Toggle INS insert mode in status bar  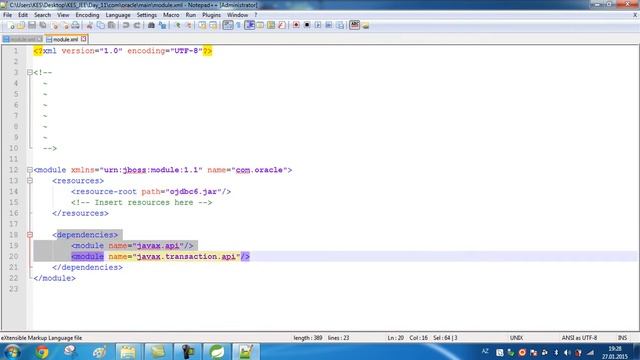coord(622,338)
